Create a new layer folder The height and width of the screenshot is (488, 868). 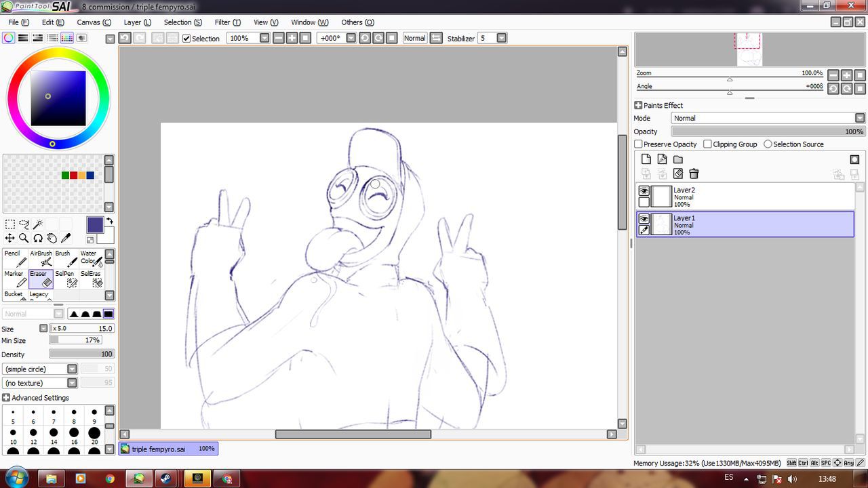coord(677,159)
